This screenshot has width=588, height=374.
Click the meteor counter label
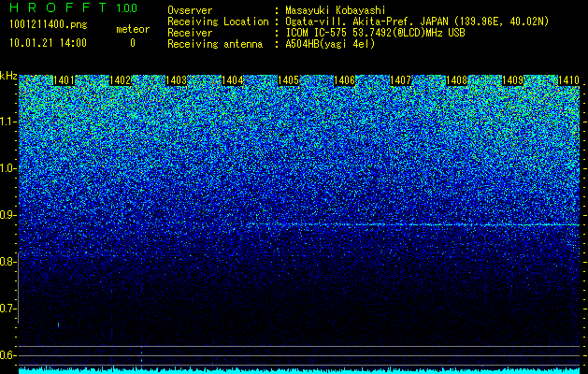tap(133, 29)
